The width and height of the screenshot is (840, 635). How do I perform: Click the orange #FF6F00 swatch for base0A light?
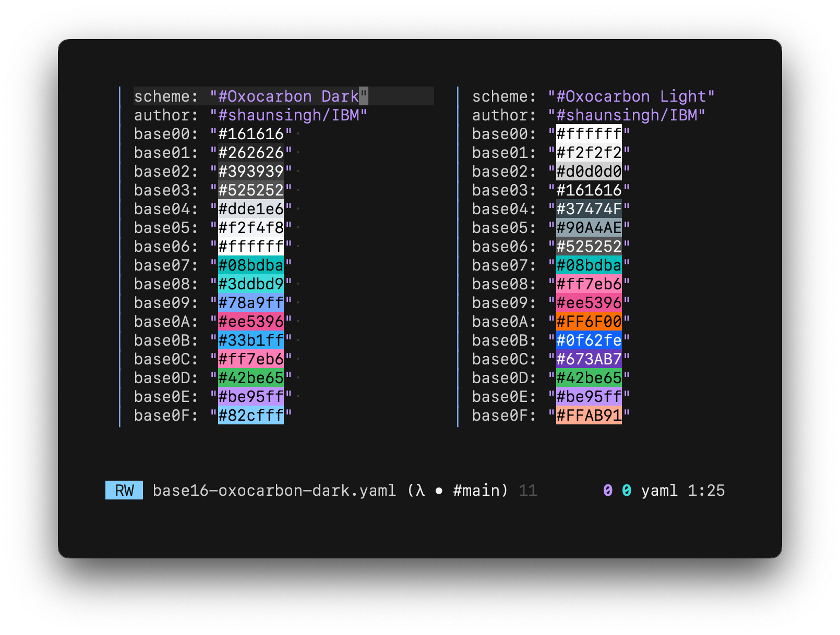pyautogui.click(x=589, y=322)
